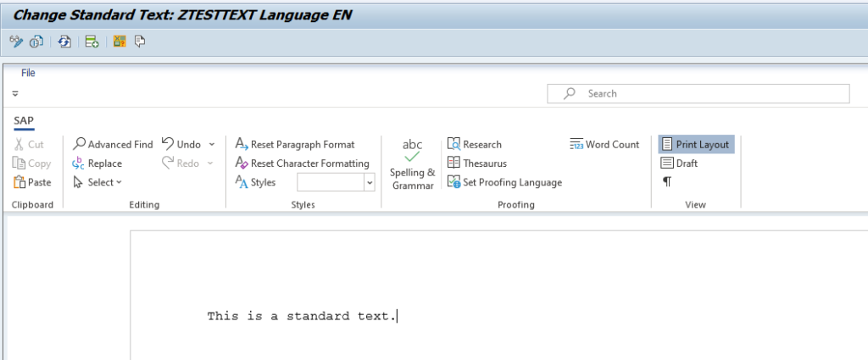This screenshot has height=360, width=868.
Task: Open the Styles combo box dropdown
Action: pyautogui.click(x=370, y=182)
